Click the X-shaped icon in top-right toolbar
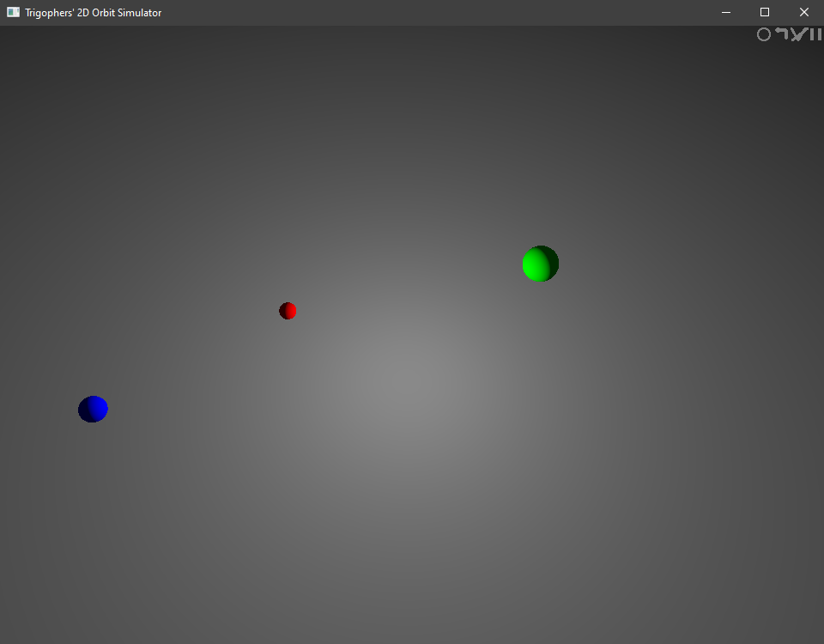824x644 pixels. pyautogui.click(x=799, y=34)
